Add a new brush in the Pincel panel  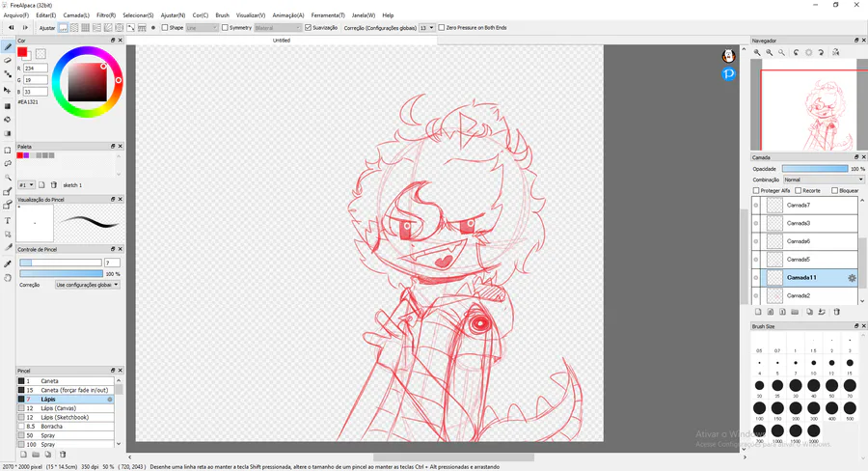tap(23, 455)
